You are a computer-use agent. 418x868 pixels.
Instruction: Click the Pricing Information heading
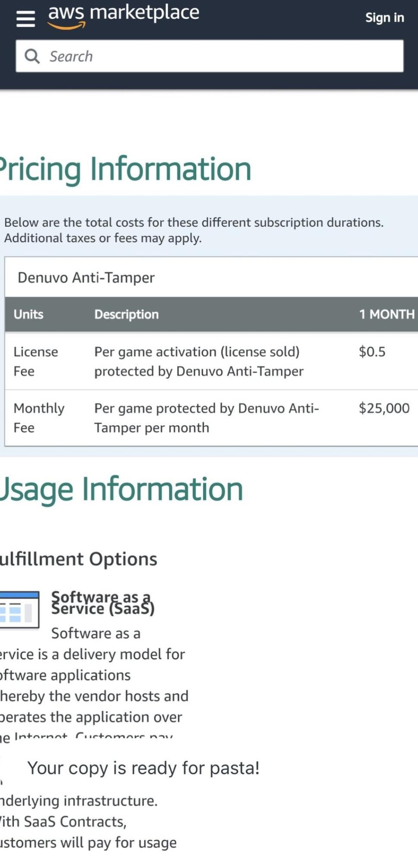coord(125,169)
